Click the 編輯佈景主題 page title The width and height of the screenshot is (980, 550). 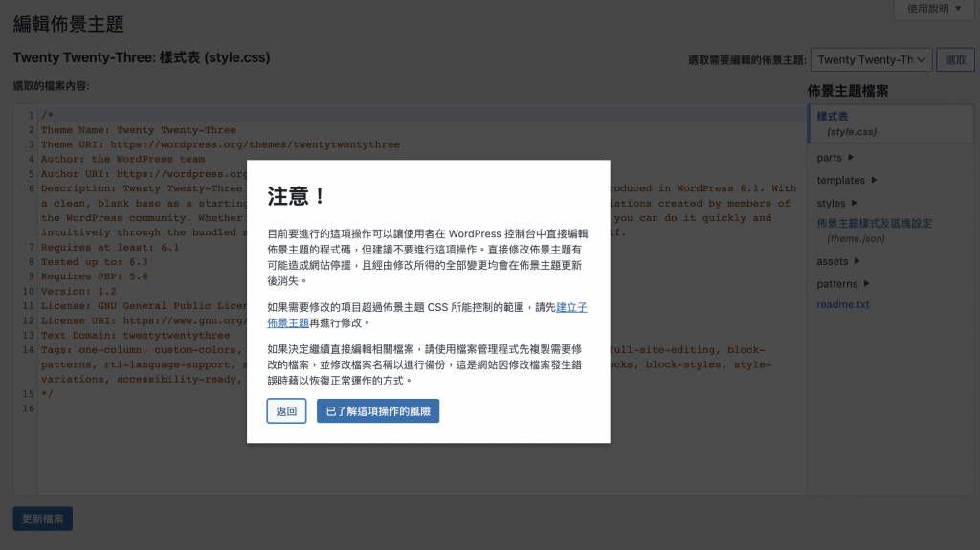coord(69,24)
